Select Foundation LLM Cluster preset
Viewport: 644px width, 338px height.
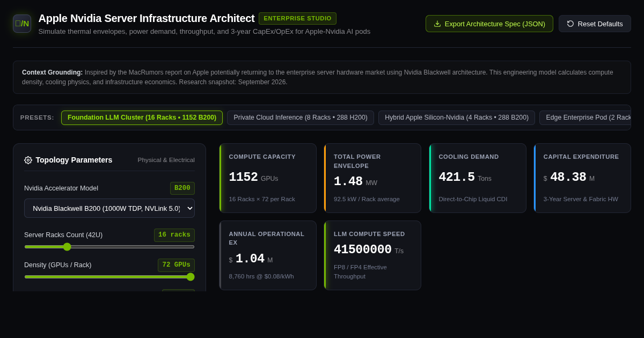(142, 117)
